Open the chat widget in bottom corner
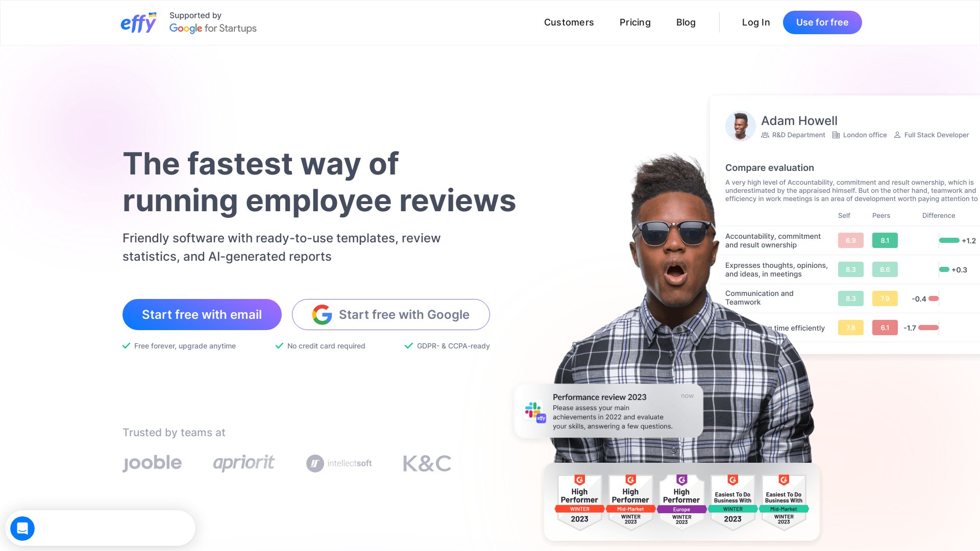 [x=22, y=529]
